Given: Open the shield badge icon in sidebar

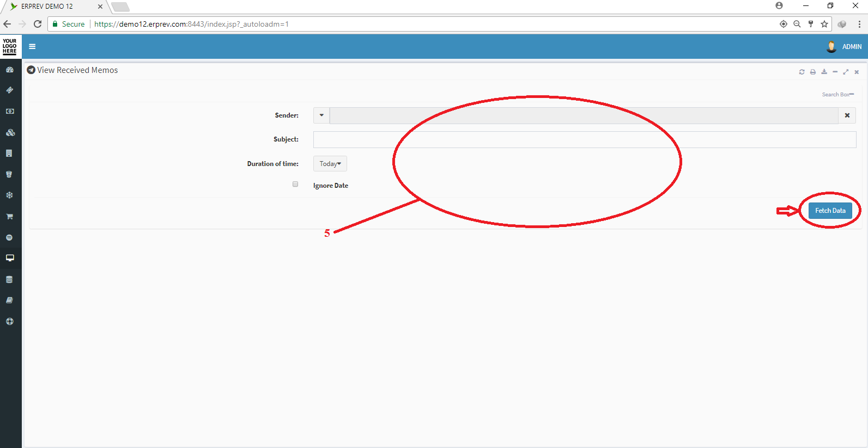Looking at the screenshot, I should pos(9,174).
